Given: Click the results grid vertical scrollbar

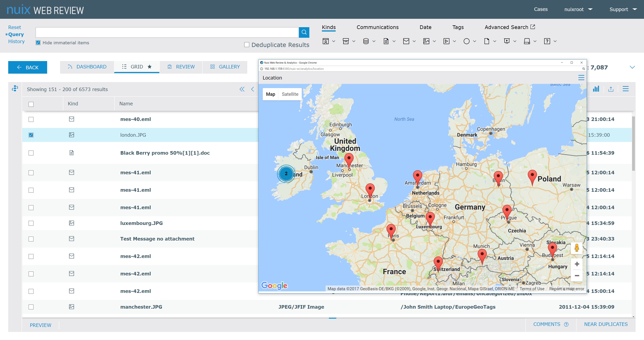Looking at the screenshot, I should [x=633, y=144].
